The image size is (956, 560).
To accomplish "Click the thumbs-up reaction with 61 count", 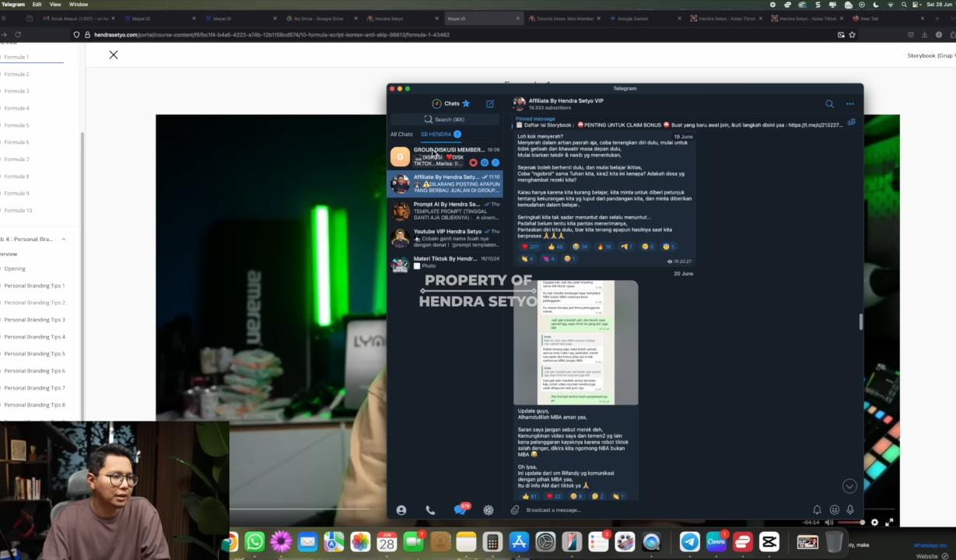I will pyautogui.click(x=529, y=495).
